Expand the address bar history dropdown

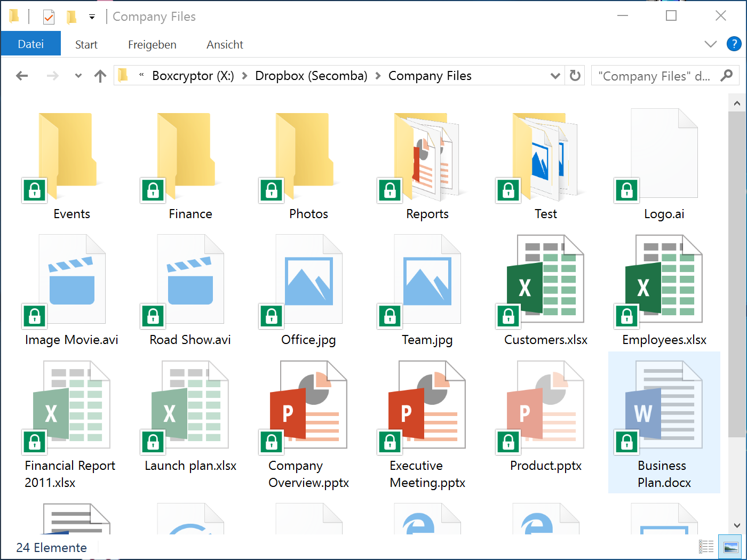[555, 76]
